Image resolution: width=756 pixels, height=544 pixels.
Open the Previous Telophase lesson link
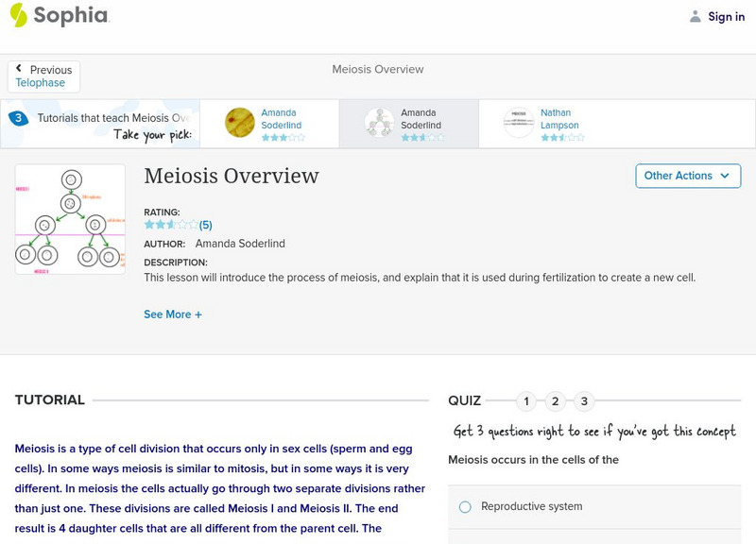(x=41, y=83)
